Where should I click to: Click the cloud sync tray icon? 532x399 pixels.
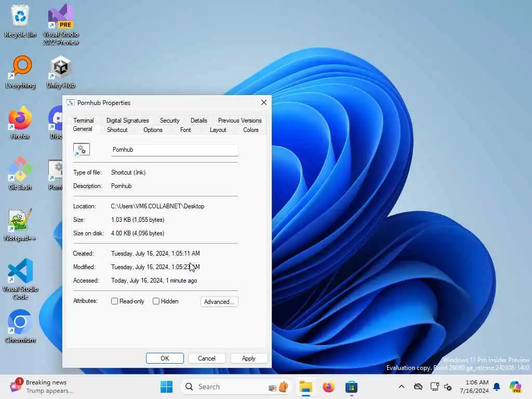418,387
